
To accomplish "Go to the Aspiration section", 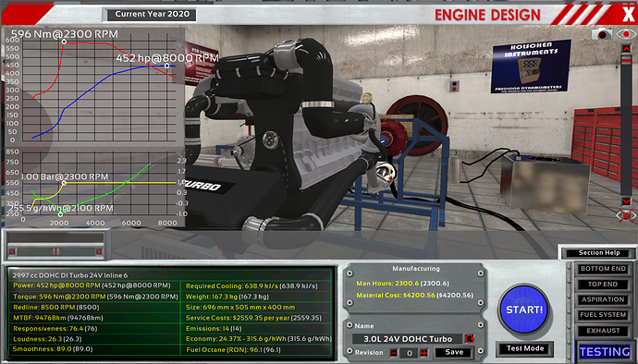I will 603,299.
